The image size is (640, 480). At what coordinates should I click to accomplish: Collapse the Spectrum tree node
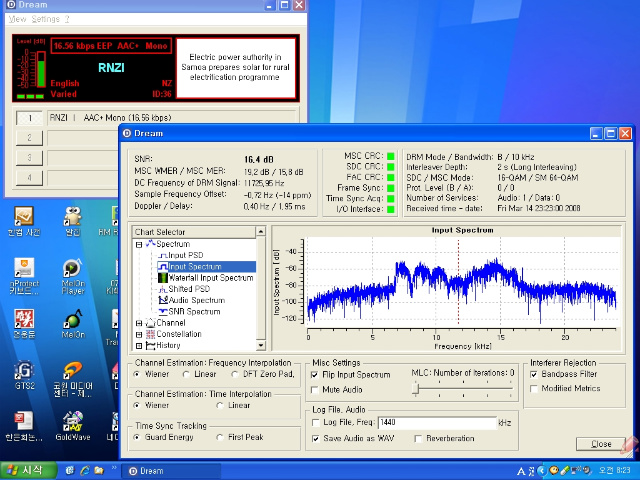click(x=139, y=244)
